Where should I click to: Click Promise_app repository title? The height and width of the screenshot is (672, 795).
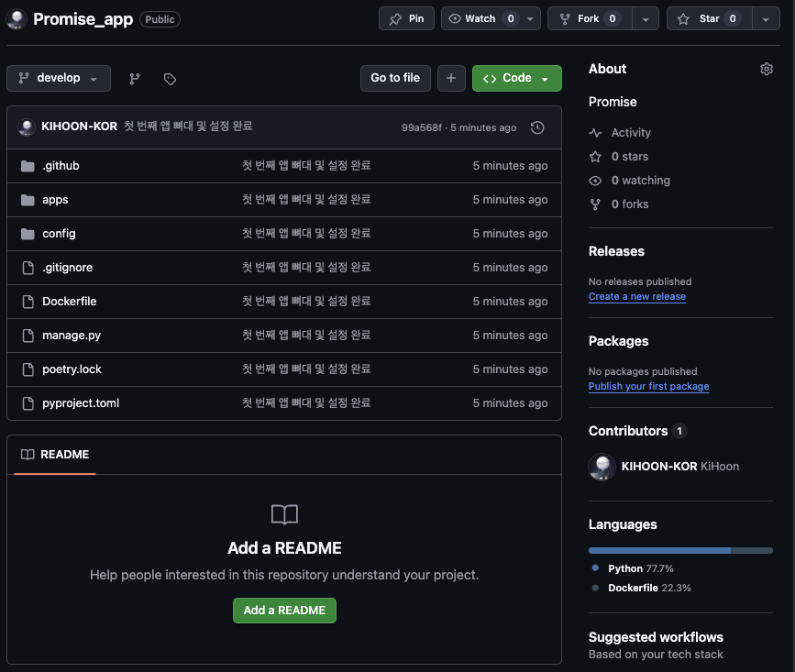pos(83,19)
